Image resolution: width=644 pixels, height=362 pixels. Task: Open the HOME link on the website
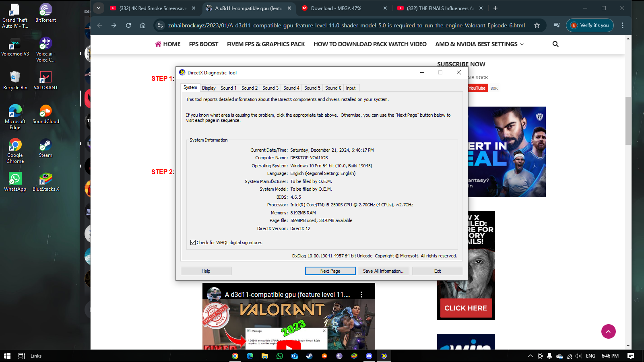point(167,44)
